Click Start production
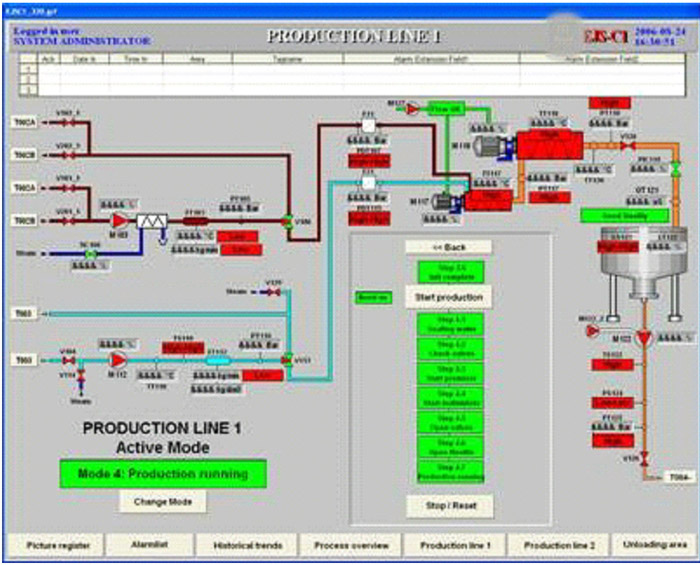Screen dimensions: 700x565 (x=449, y=297)
